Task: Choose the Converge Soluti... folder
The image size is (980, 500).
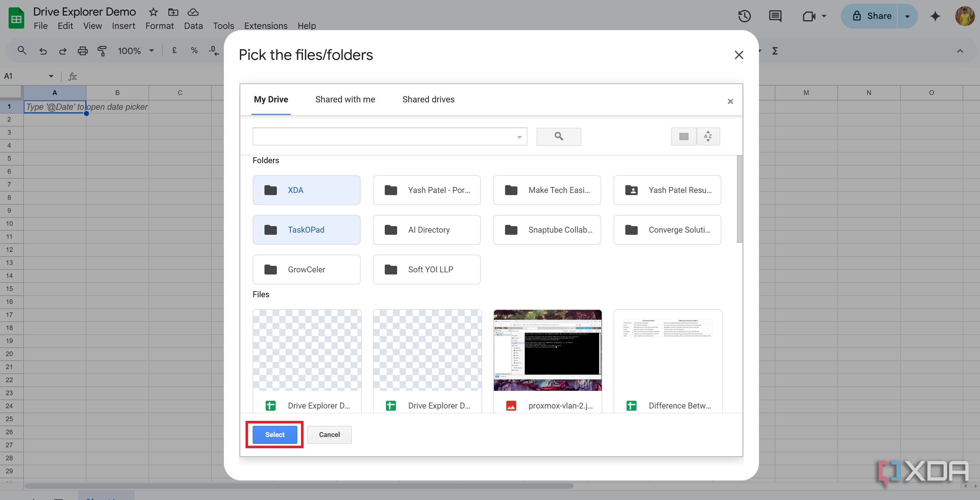Action: click(x=667, y=230)
